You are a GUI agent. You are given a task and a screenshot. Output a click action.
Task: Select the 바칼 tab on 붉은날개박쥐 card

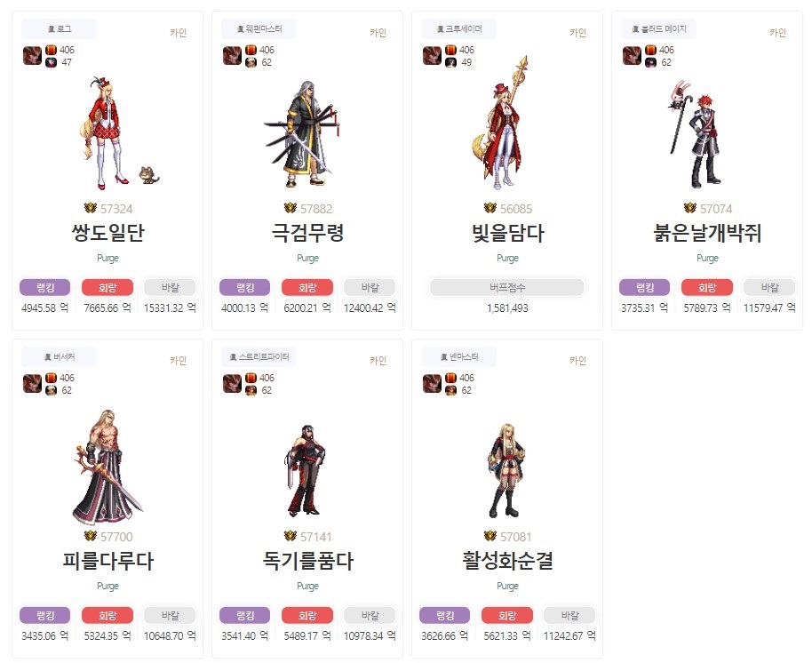(x=769, y=287)
